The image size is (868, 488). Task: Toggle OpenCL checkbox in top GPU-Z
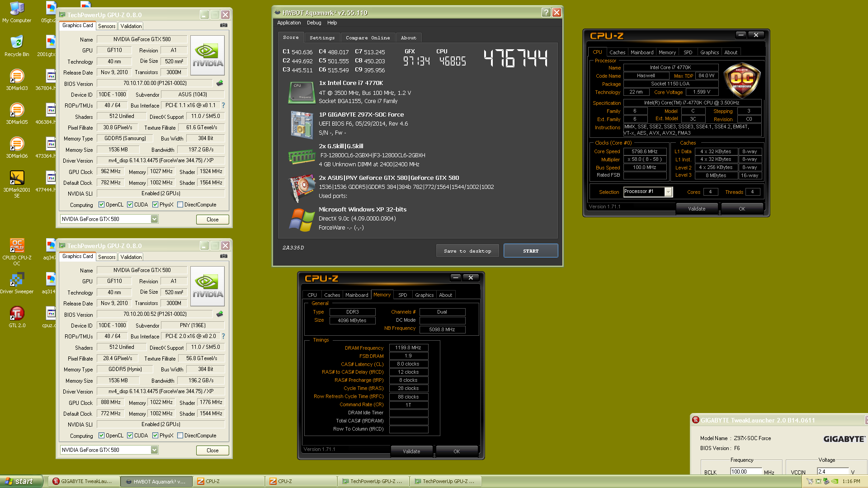click(101, 205)
